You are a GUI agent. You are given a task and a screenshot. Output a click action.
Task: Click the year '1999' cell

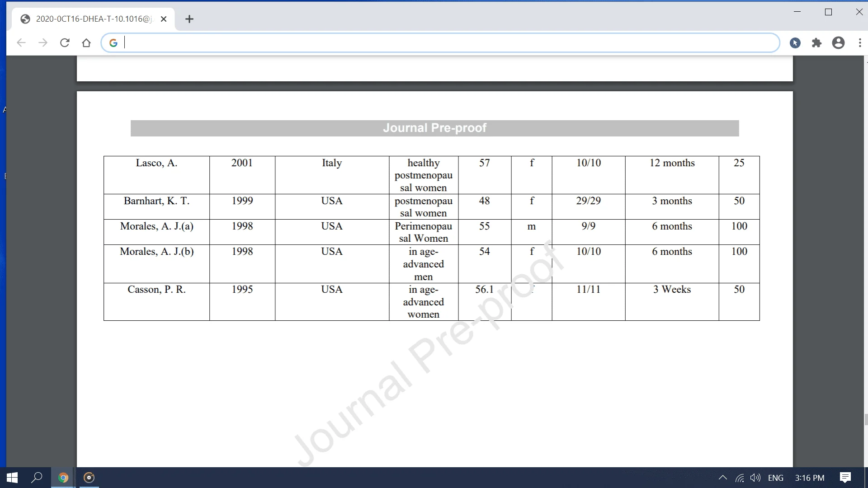pyautogui.click(x=242, y=207)
